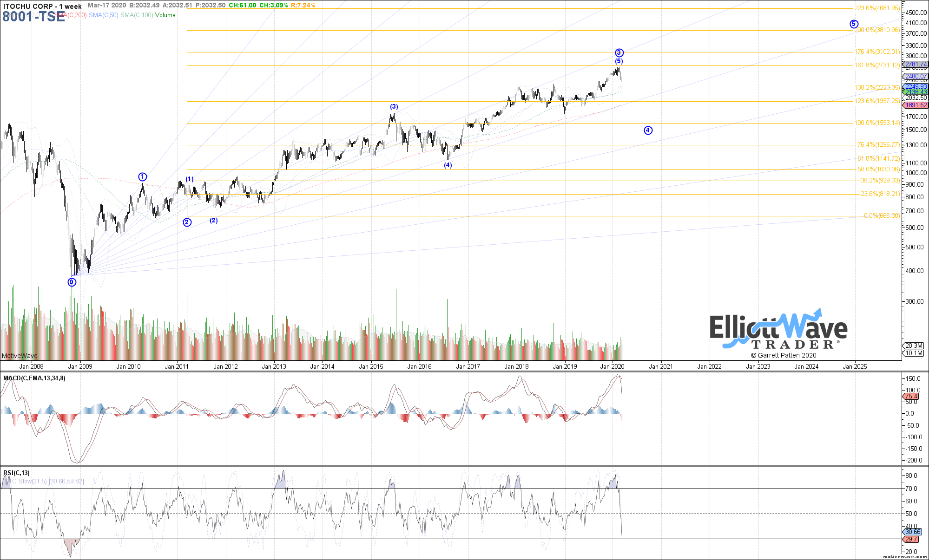Select the 100.0%(1593.14) Fibonacci label
This screenshot has width=929, height=560.
tap(877, 123)
